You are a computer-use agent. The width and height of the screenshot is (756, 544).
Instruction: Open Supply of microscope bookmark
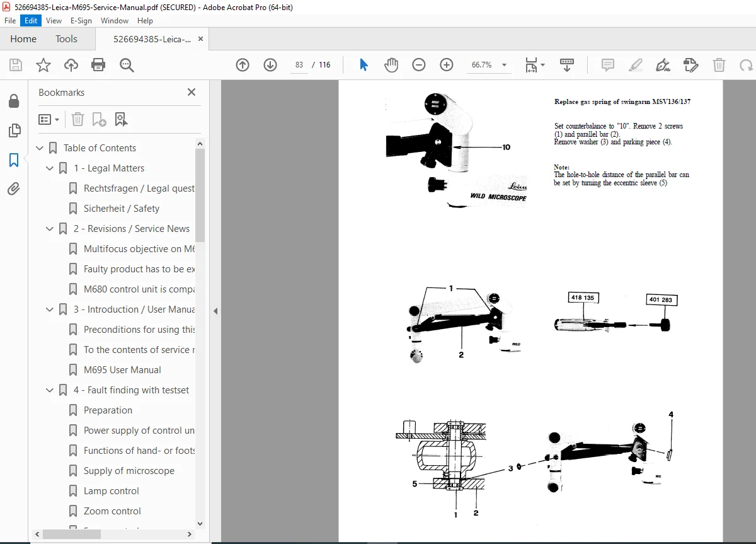pyautogui.click(x=129, y=471)
